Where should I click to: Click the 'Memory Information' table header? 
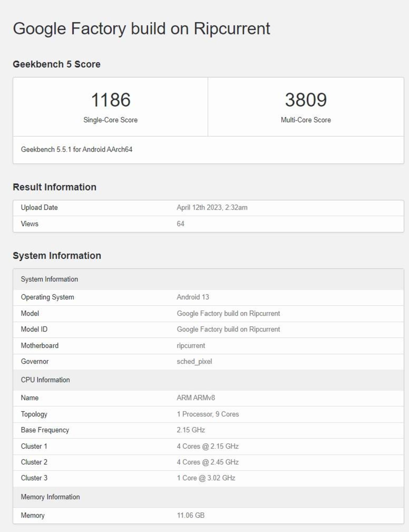(208, 497)
